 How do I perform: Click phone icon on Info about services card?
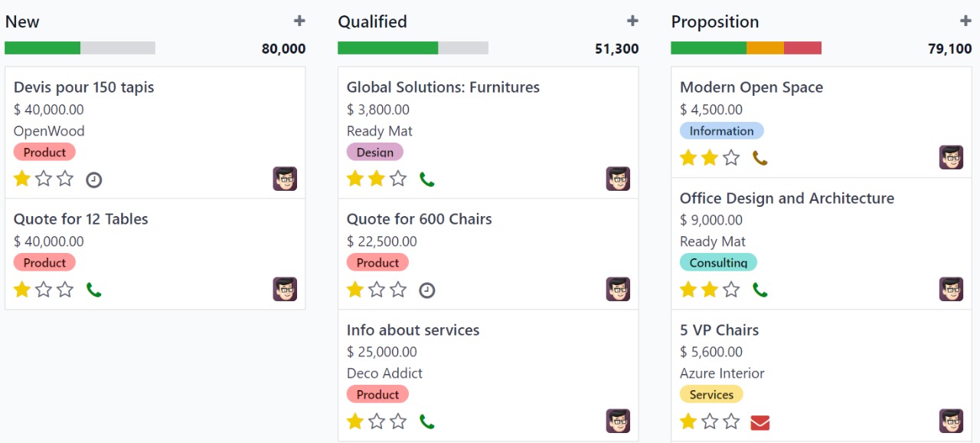[x=427, y=422]
